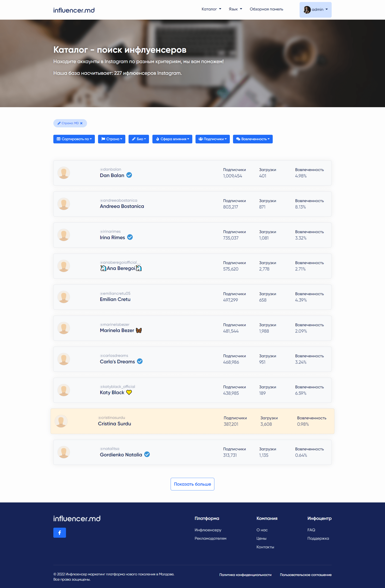Image resolution: width=385 pixels, height=588 pixels.
Task: Open the 'Язык' language menu
Action: (x=235, y=9)
